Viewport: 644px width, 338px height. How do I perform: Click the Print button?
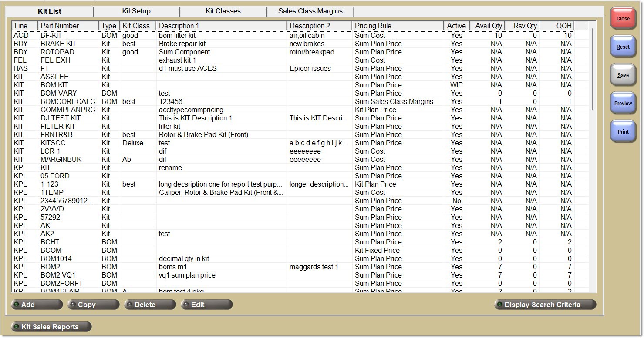(x=623, y=132)
